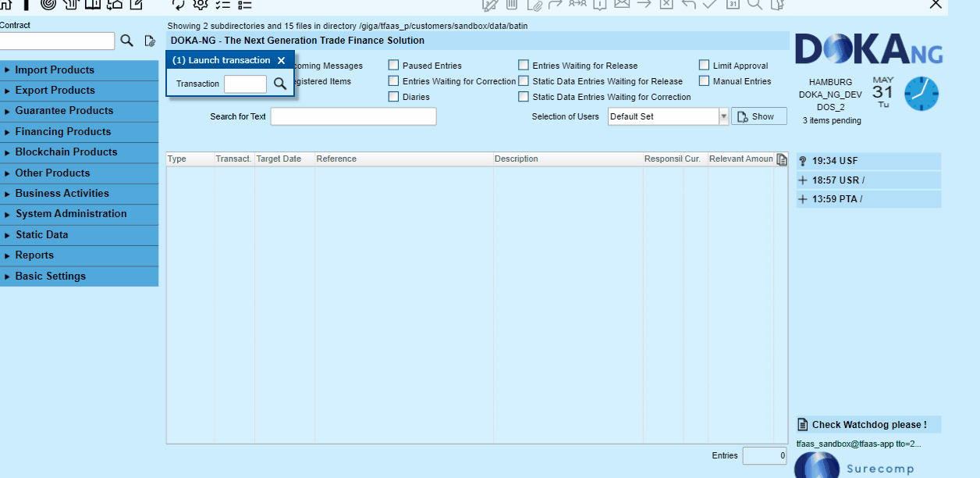Image resolution: width=980 pixels, height=478 pixels.
Task: Toggle Static Data Entries Waiting for Correction
Action: [x=524, y=97]
